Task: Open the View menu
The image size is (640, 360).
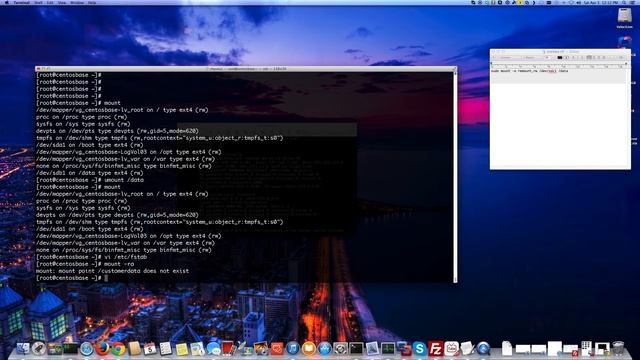Action: 62,2
